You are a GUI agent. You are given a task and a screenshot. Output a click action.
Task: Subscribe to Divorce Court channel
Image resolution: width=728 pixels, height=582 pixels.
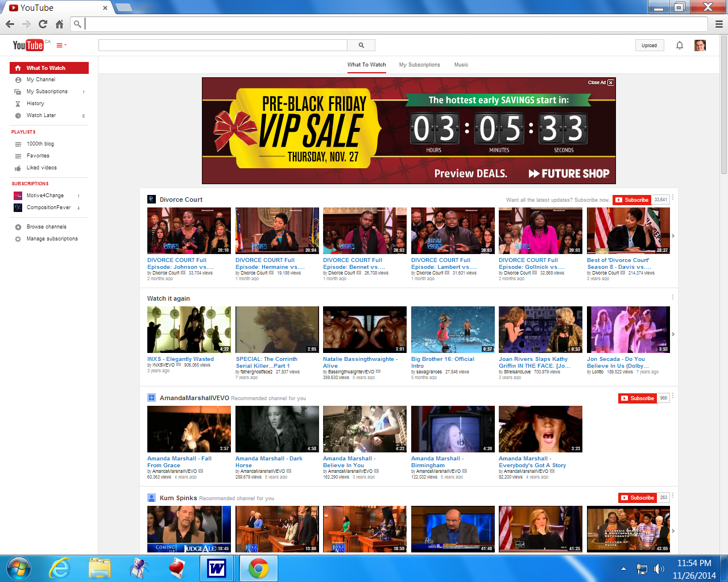tap(632, 200)
